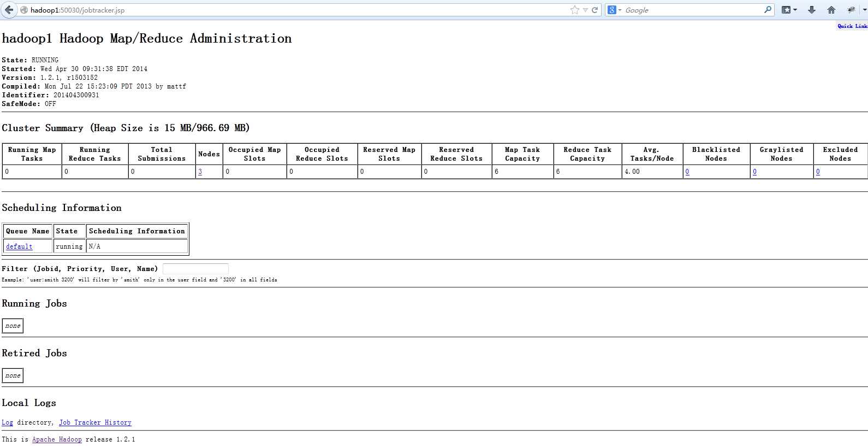Click the Local Logs heading
Screen dimensions: 868x447
tap(29, 403)
